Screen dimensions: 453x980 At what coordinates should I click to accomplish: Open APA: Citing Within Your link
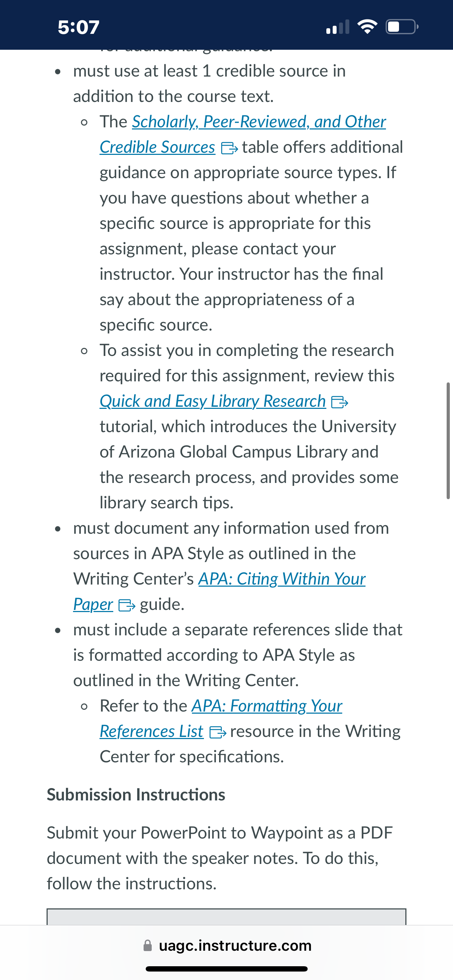(282, 579)
